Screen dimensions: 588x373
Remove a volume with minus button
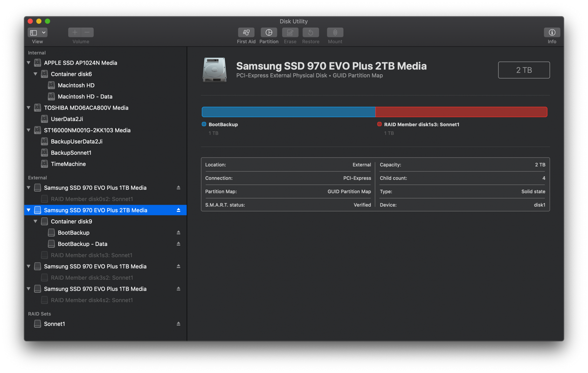pyautogui.click(x=87, y=32)
